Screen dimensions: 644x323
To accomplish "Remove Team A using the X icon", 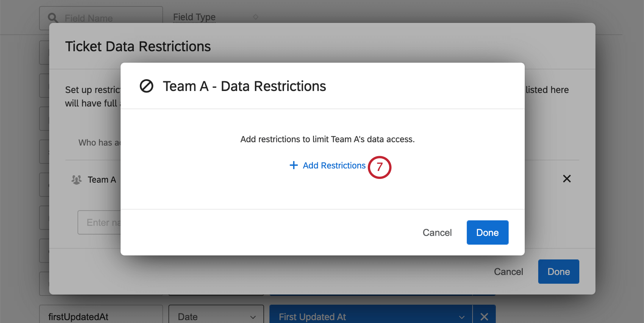I will coord(567,179).
